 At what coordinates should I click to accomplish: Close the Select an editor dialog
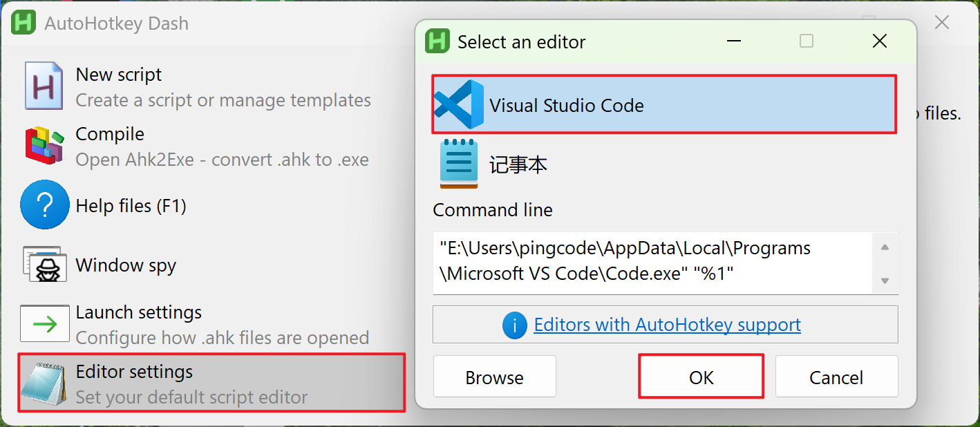pyautogui.click(x=879, y=41)
